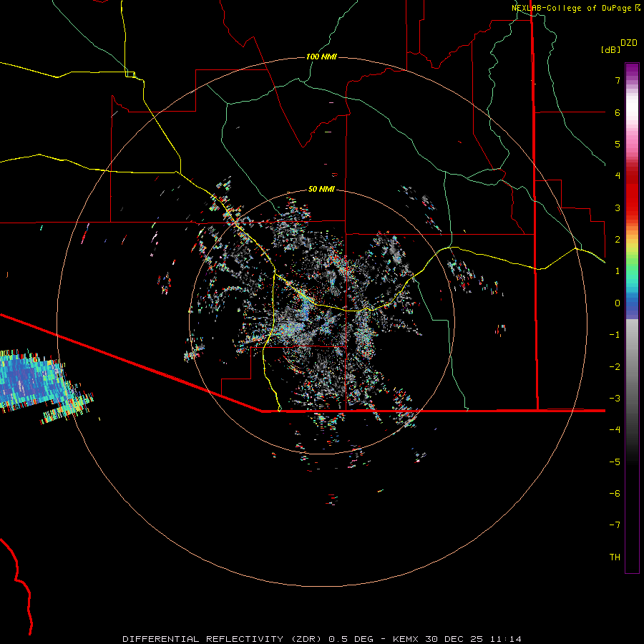Viewport: 644px width, 644px height.
Task: Click the -3 value on color scale
Action: pos(615,399)
